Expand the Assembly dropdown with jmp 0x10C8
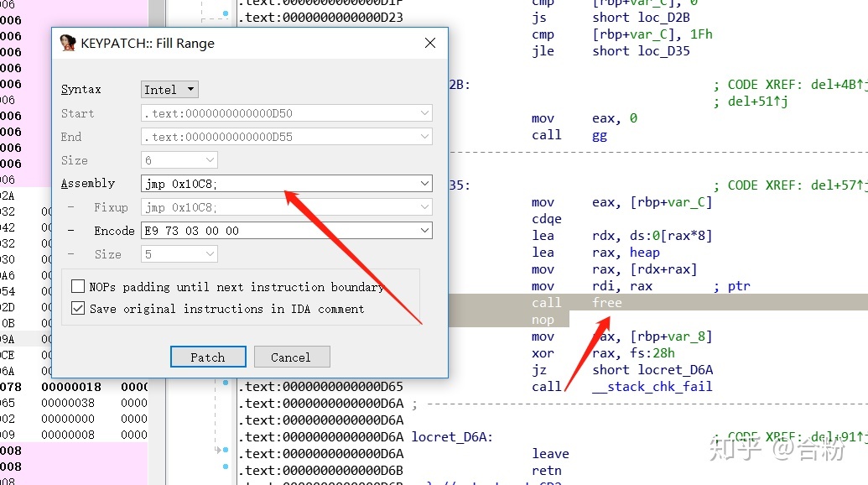 point(424,183)
